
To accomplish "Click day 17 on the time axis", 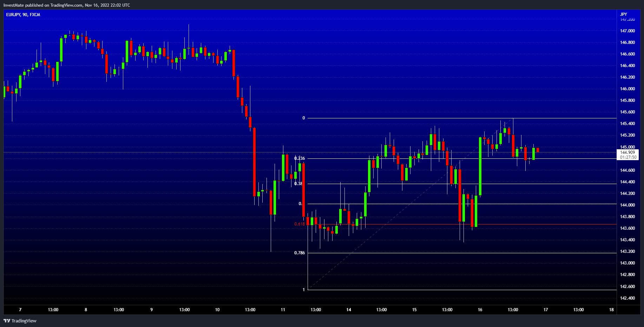I will 546,310.
